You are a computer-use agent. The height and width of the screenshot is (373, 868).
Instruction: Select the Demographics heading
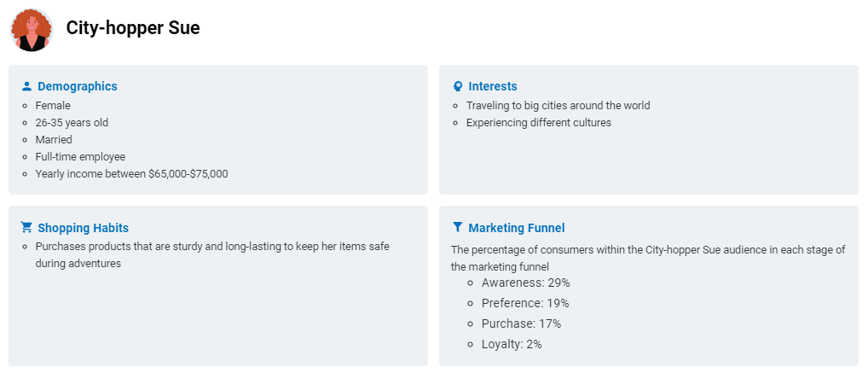coord(78,86)
